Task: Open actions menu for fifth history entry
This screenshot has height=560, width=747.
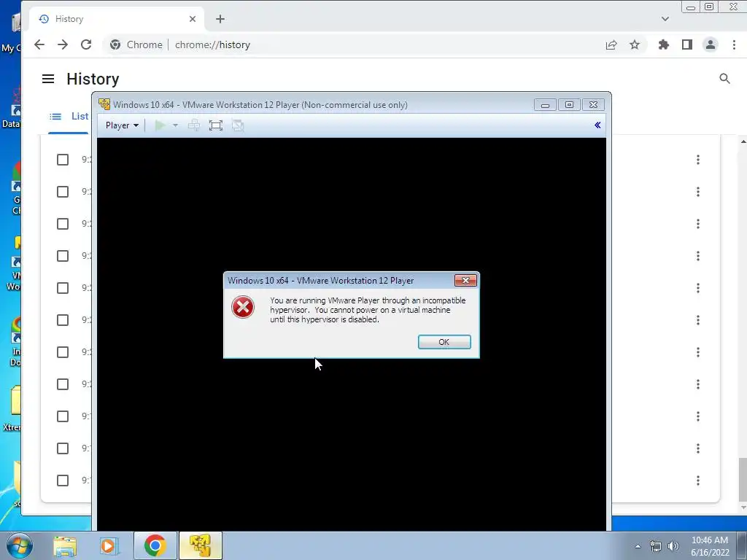Action: click(x=698, y=288)
